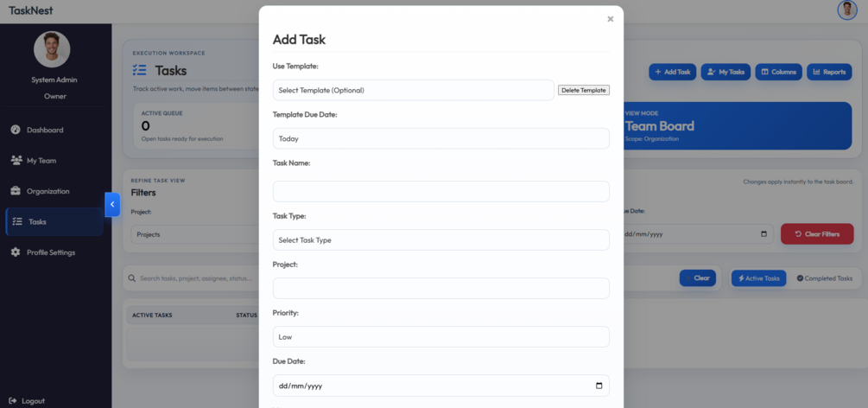Screen dimensions: 868x408
Task: Expand the Template Due Date dropdown showing Today
Action: coord(441,138)
